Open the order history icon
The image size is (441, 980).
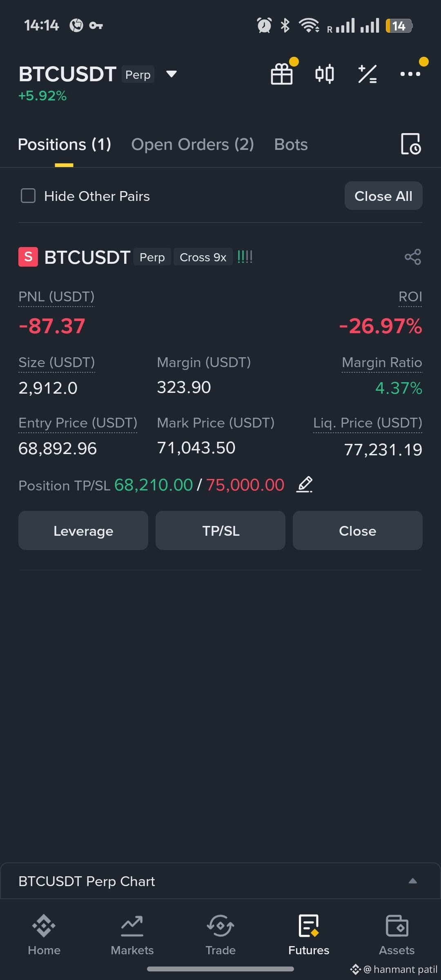(411, 144)
